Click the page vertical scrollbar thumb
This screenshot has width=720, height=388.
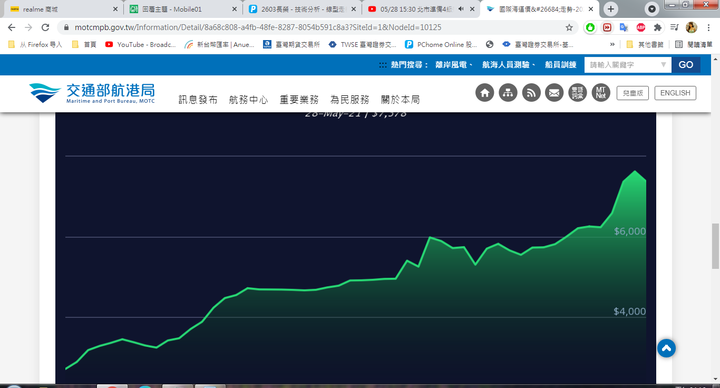[715, 246]
